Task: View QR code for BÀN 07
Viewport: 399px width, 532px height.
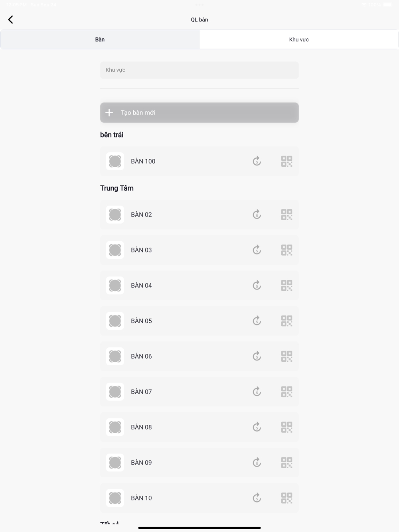Action: [286, 392]
